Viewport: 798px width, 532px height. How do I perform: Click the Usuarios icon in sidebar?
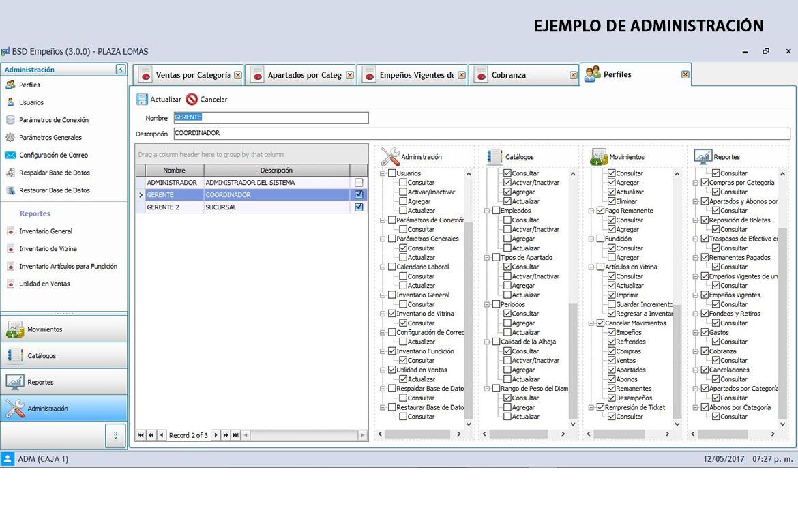(10, 102)
